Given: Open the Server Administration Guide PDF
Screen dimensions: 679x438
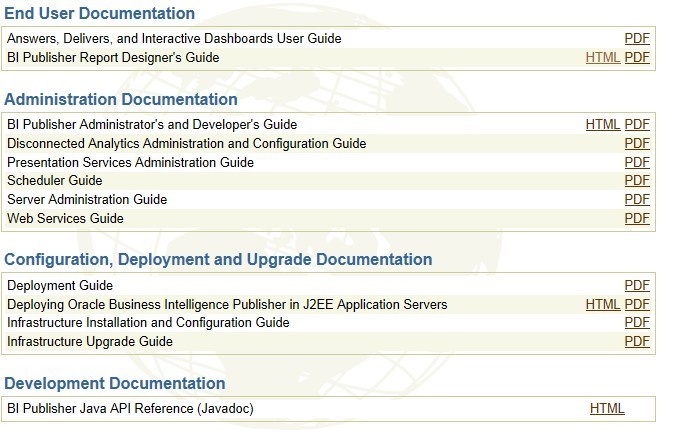Looking at the screenshot, I should point(637,200).
